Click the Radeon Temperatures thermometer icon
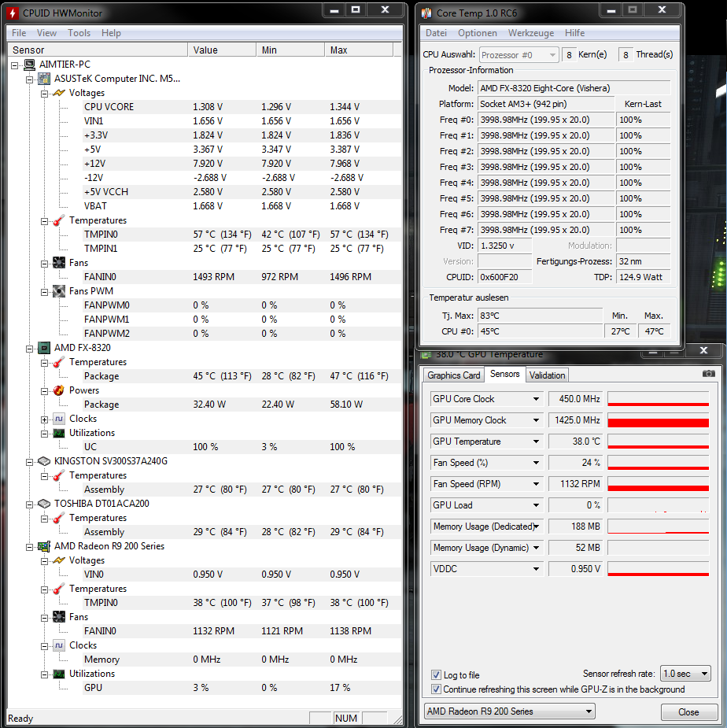Screen dimensions: 727x728 [x=59, y=589]
